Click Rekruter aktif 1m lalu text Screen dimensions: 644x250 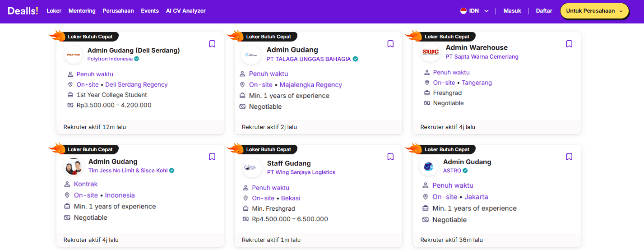(271, 240)
